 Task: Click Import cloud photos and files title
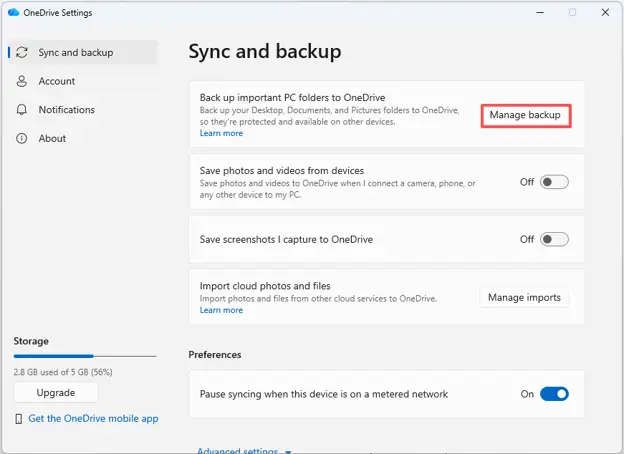point(265,286)
